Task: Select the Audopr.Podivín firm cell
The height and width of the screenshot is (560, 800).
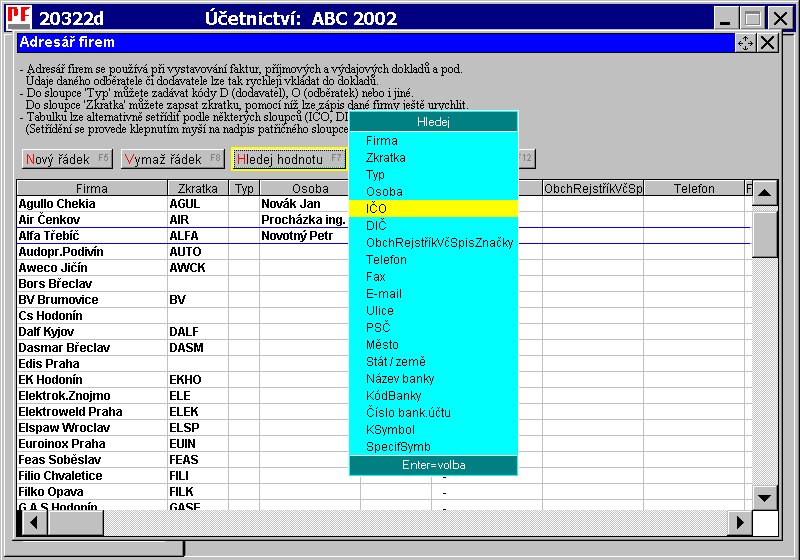Action: 92,252
